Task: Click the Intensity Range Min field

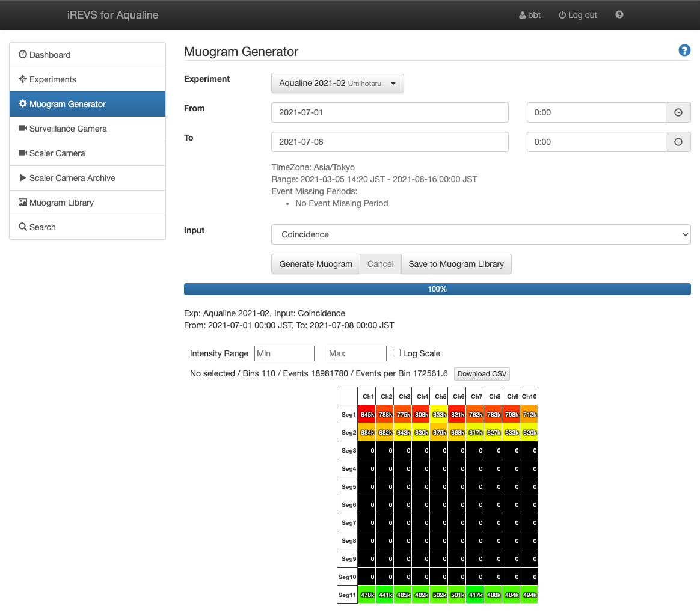Action: 284,353
